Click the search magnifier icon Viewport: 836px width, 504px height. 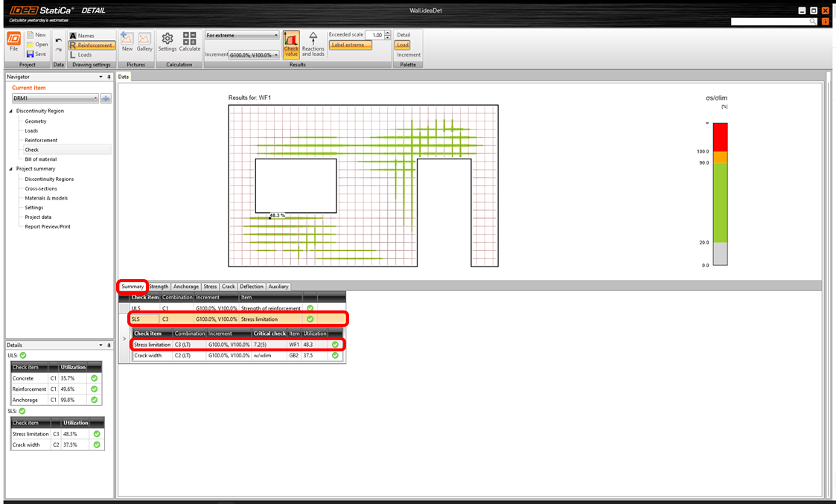(x=812, y=22)
